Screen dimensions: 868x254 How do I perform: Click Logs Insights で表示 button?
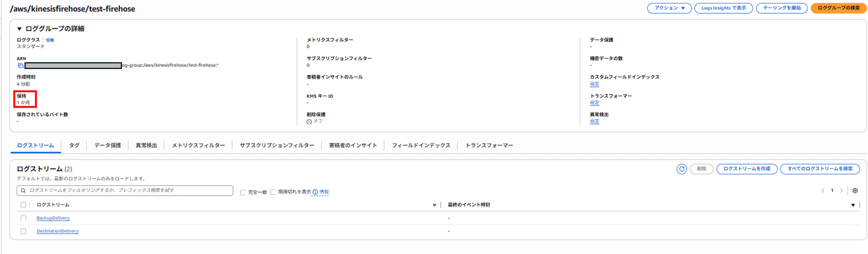coord(724,8)
